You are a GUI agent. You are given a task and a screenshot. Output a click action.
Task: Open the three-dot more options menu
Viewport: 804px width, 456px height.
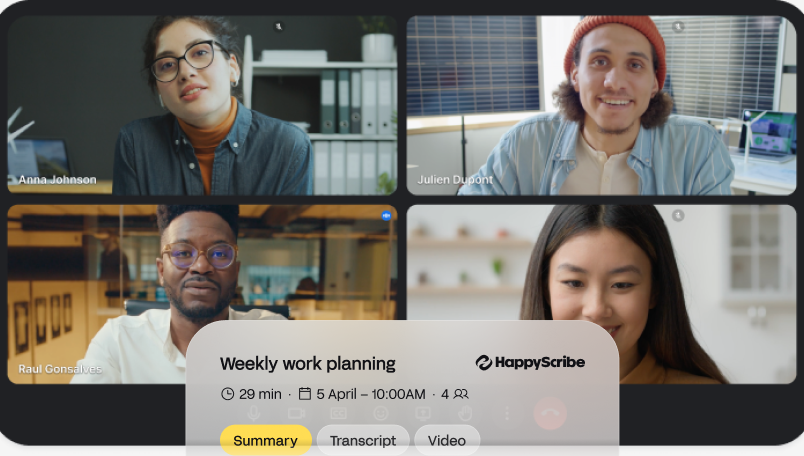507,413
